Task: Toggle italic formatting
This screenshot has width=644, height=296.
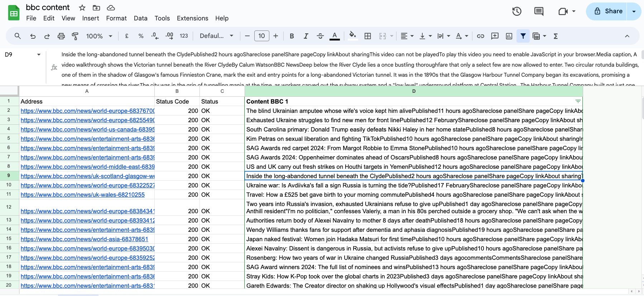Action: click(x=306, y=36)
